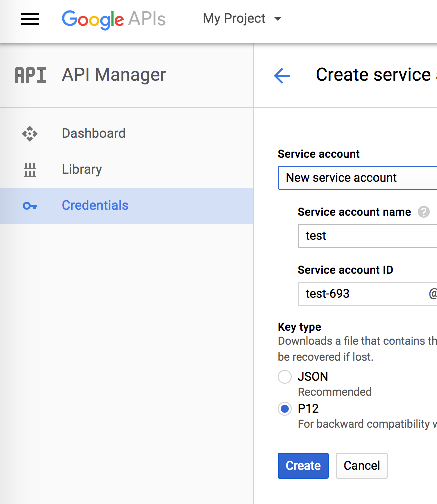Image resolution: width=437 pixels, height=504 pixels.
Task: Click the API Manager icon
Action: 30,75
